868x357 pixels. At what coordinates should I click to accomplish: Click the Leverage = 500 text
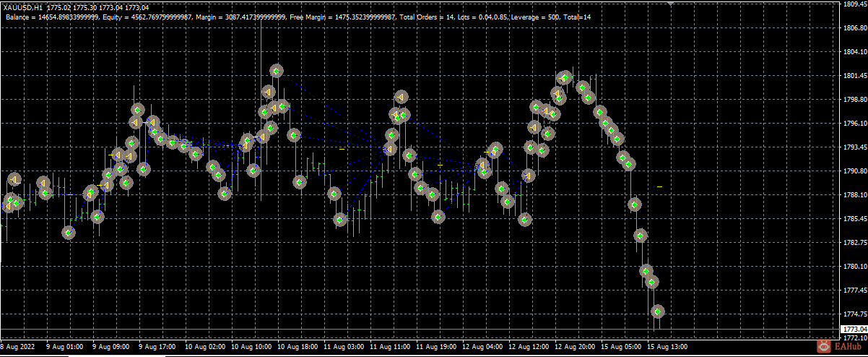(534, 16)
